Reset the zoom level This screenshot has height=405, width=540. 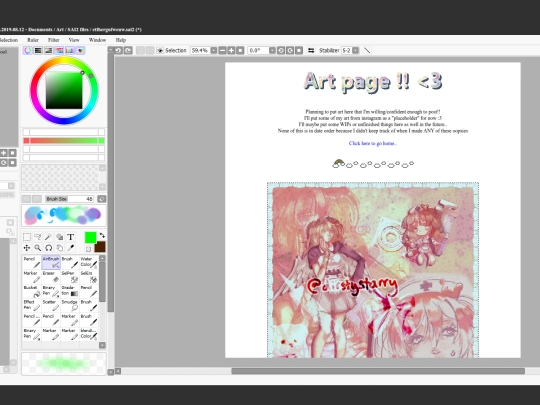click(240, 50)
